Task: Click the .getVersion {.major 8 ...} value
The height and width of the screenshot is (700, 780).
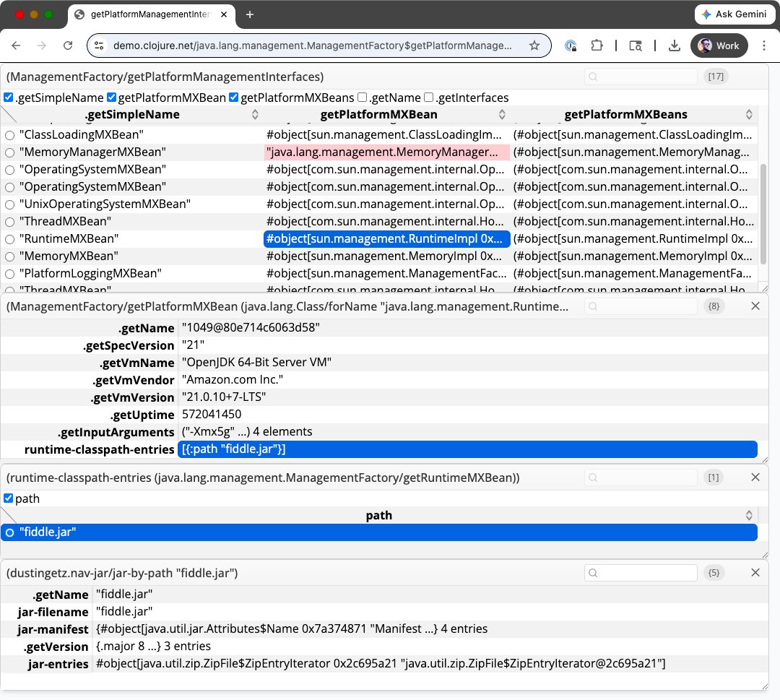Action: tap(153, 647)
